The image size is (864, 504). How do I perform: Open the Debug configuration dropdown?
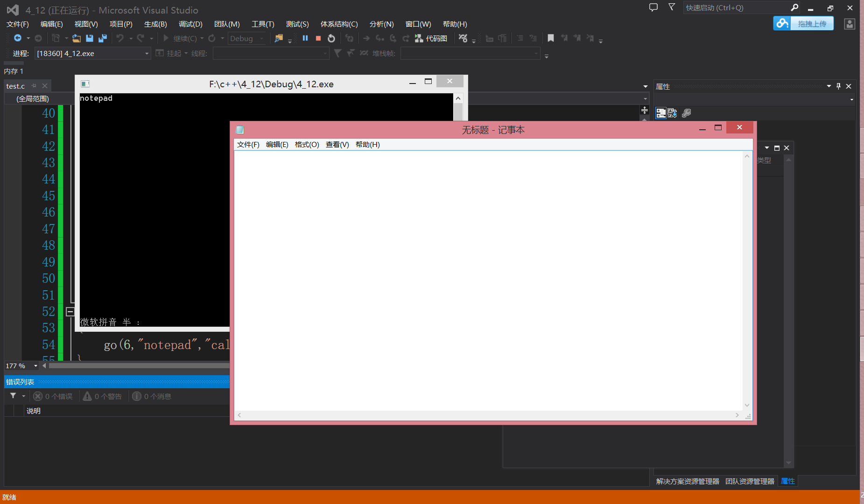tap(247, 38)
